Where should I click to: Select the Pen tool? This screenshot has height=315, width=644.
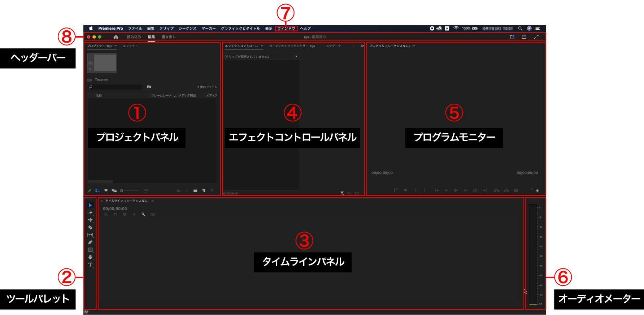(90, 242)
